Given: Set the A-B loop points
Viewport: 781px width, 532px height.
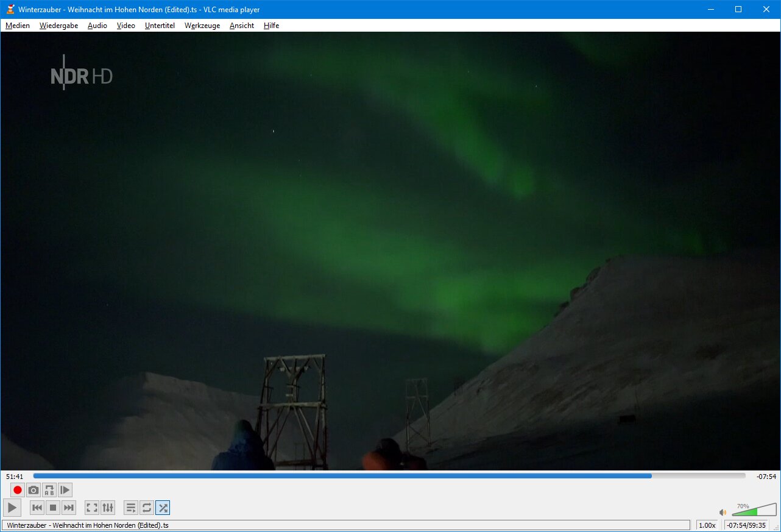Looking at the screenshot, I should pyautogui.click(x=49, y=490).
